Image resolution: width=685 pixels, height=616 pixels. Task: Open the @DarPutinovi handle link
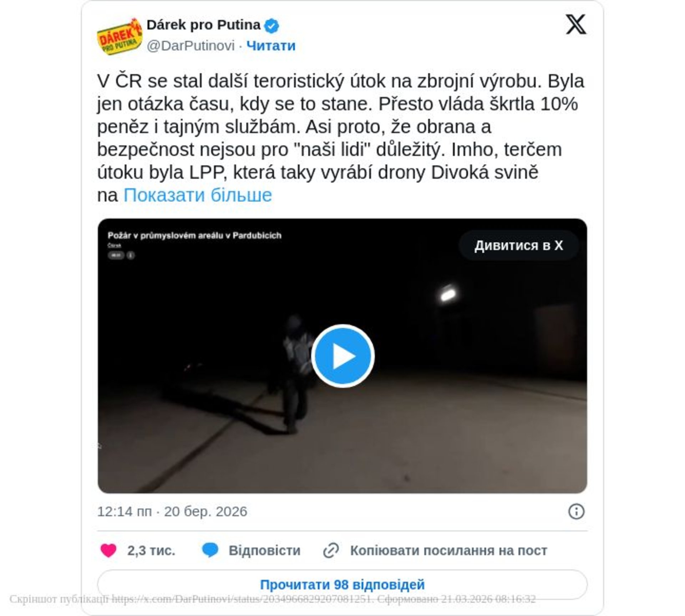click(191, 46)
